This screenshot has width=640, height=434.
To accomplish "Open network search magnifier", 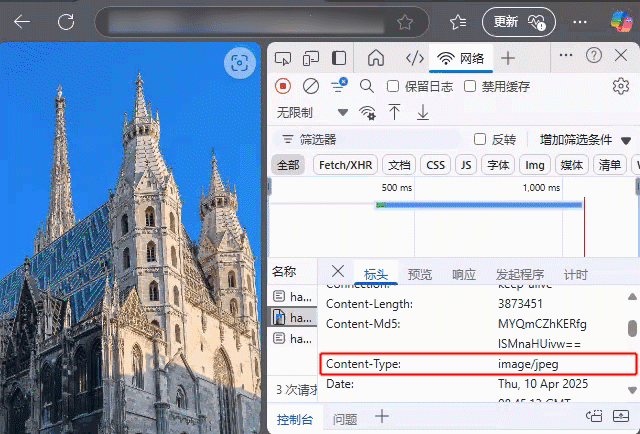I will pyautogui.click(x=367, y=86).
